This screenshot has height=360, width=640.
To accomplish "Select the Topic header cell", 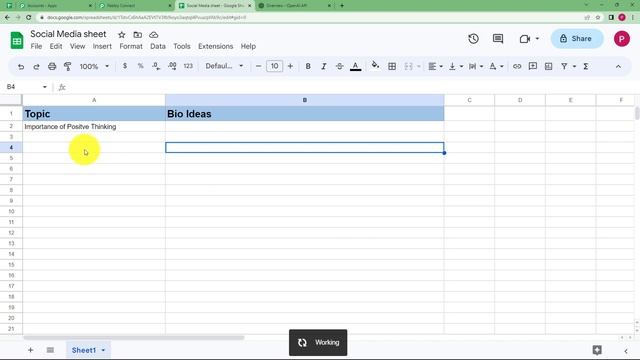I will point(94,114).
